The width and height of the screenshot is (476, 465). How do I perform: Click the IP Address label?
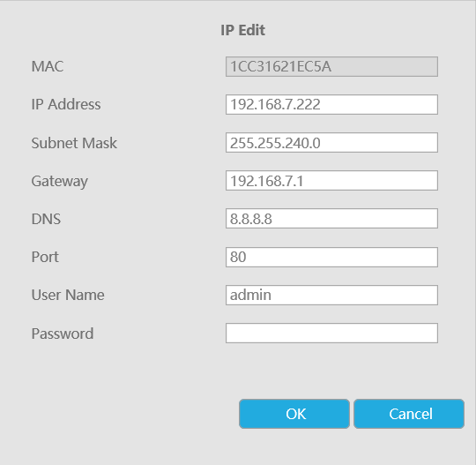[66, 104]
